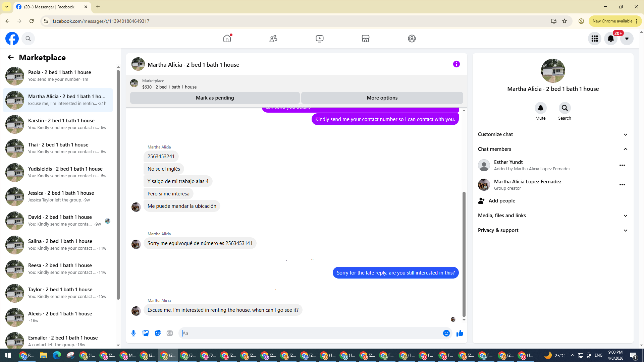Click the More options button
The image size is (644, 362).
pos(382,98)
